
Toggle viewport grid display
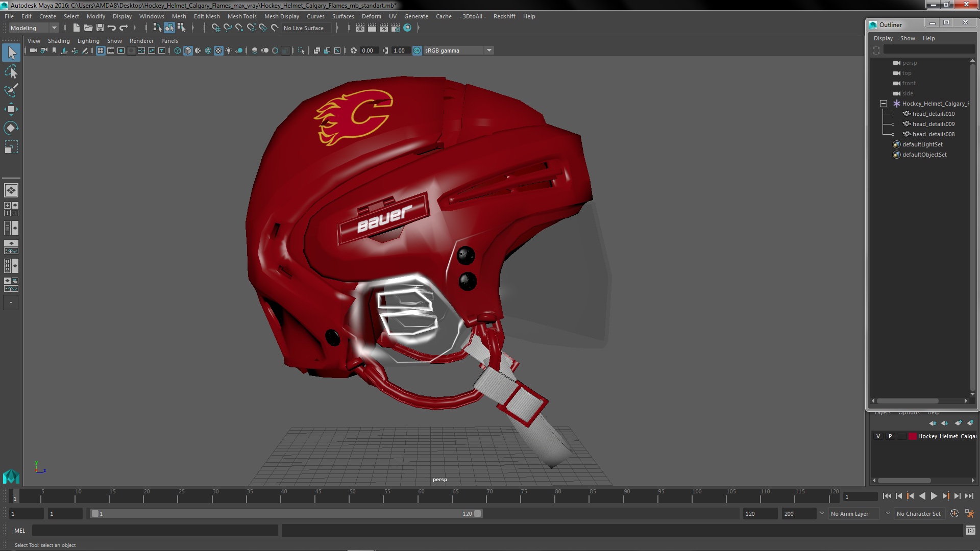coord(101,51)
